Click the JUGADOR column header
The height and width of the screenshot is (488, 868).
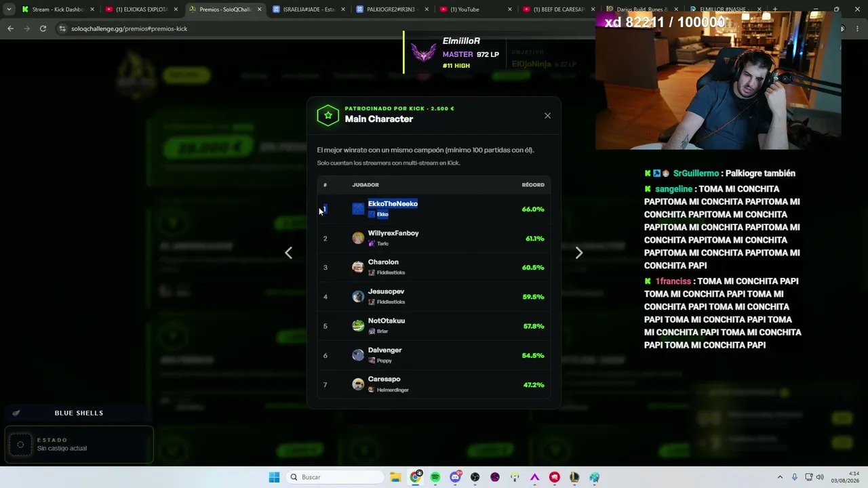366,185
